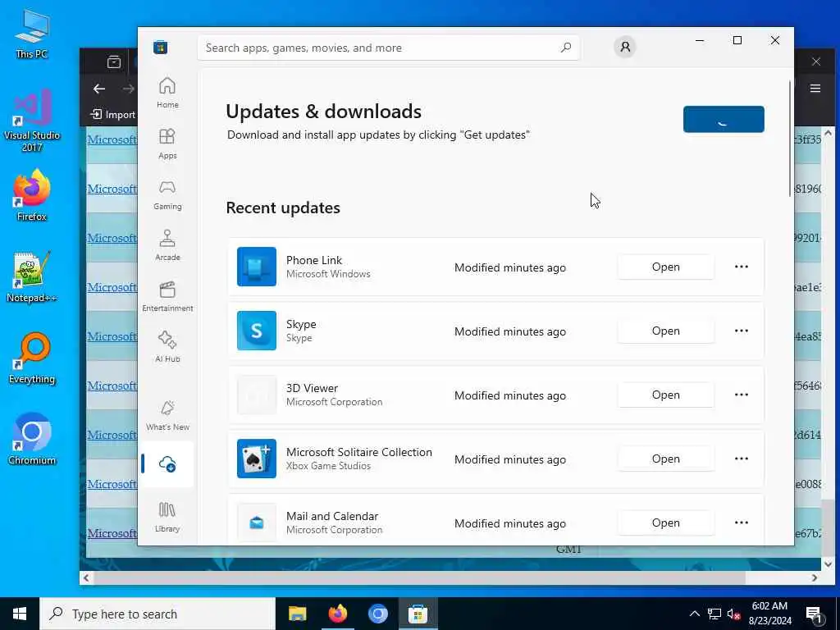This screenshot has width=840, height=630.
Task: Open the Windows Start menu
Action: pyautogui.click(x=20, y=614)
